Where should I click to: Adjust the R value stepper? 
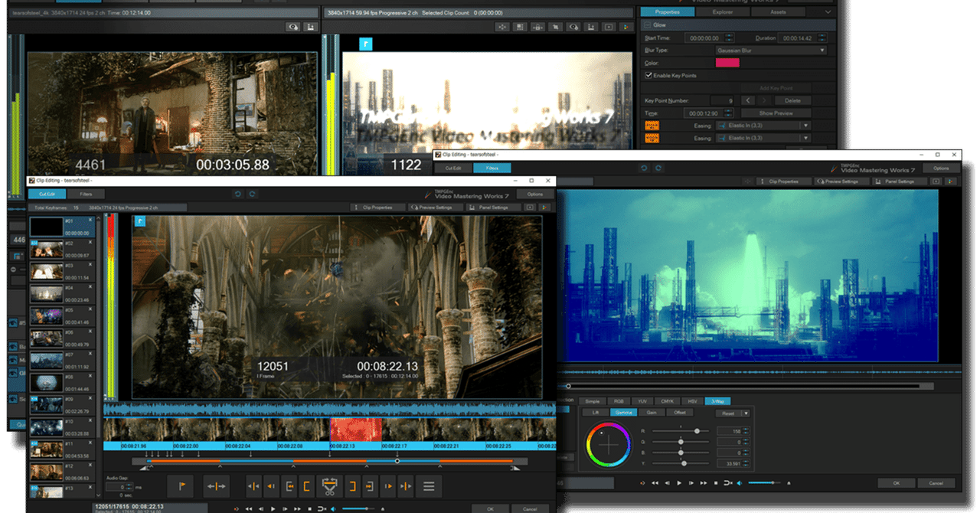[x=746, y=431]
